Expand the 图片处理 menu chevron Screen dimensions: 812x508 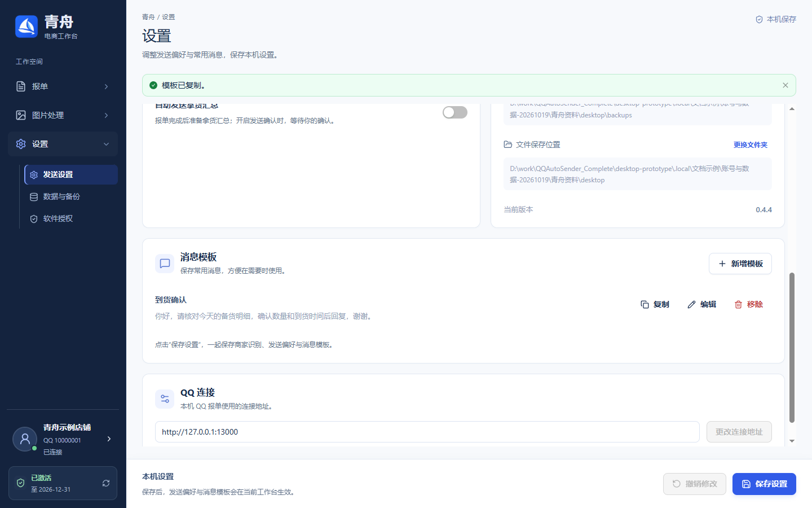click(x=106, y=115)
